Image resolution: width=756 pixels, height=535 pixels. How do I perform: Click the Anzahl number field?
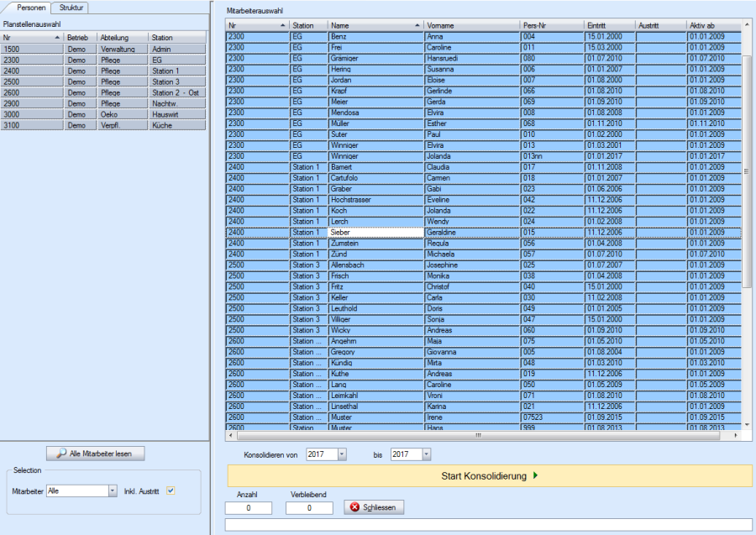tap(249, 508)
